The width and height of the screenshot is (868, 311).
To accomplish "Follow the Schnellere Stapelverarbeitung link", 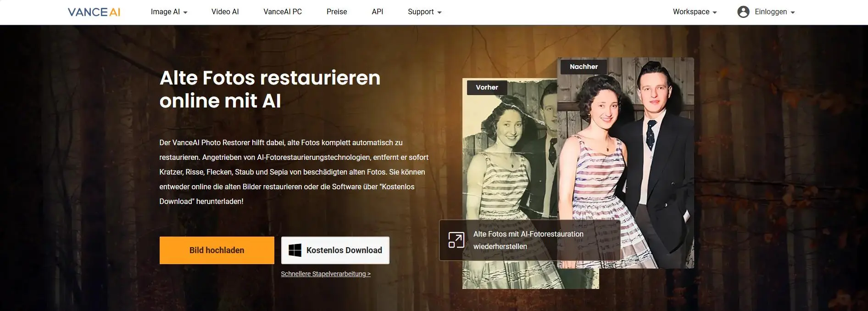I will [326, 274].
